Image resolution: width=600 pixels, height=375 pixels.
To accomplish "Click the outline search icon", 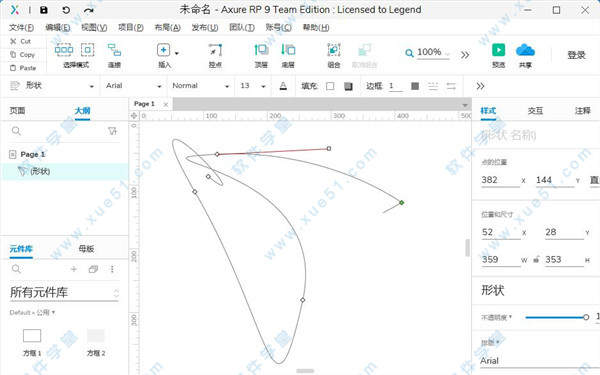I will [x=16, y=131].
